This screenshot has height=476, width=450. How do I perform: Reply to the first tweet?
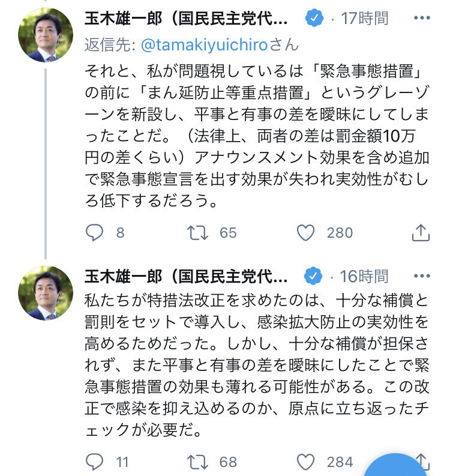coord(94,232)
